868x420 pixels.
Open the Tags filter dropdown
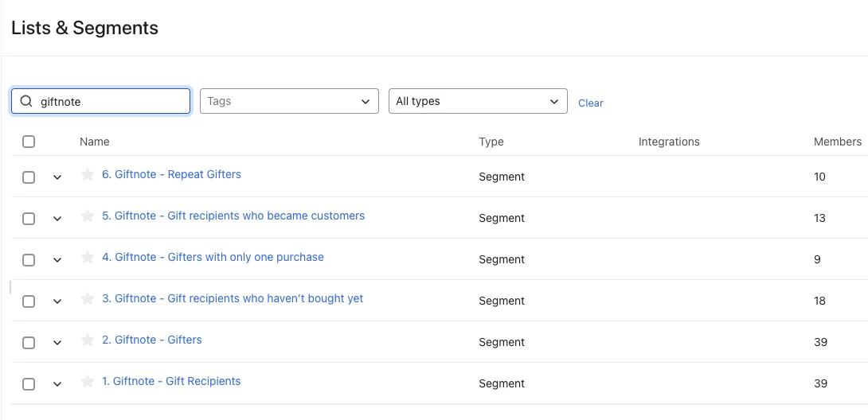click(x=289, y=101)
